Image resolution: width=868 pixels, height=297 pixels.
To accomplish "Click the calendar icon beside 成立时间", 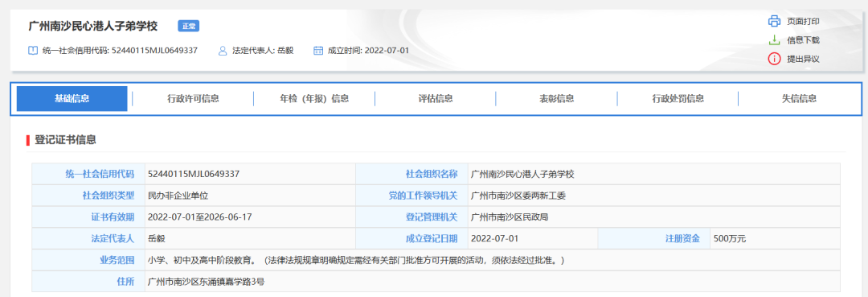I will click(x=317, y=51).
